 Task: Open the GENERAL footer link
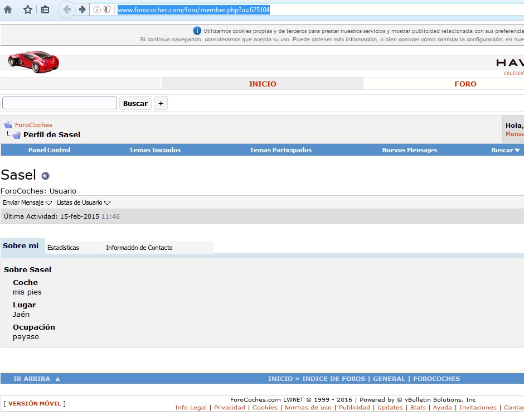(x=389, y=379)
